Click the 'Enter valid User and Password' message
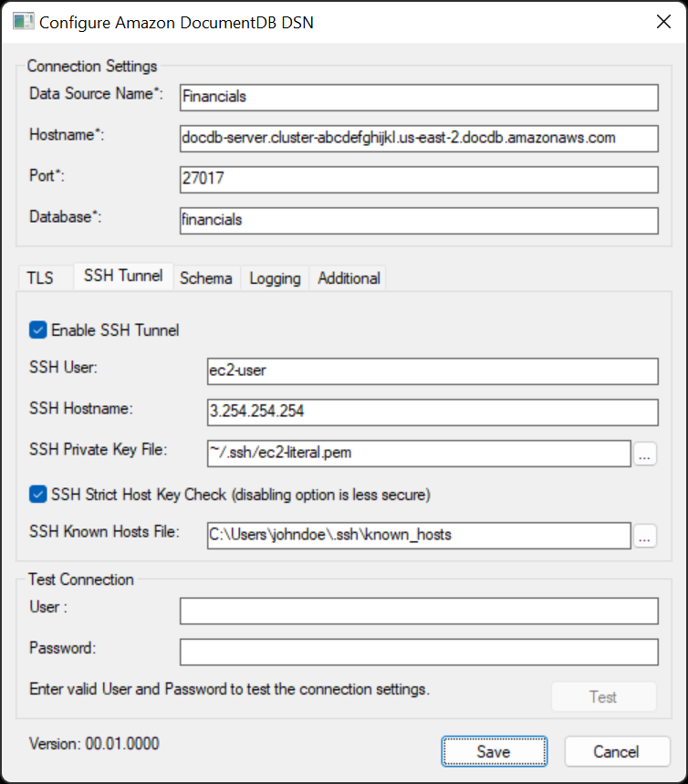This screenshot has height=784, width=688. click(x=230, y=689)
